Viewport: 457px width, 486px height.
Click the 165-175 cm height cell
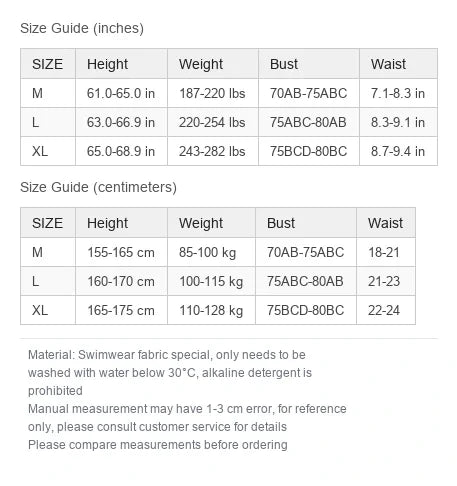click(121, 310)
